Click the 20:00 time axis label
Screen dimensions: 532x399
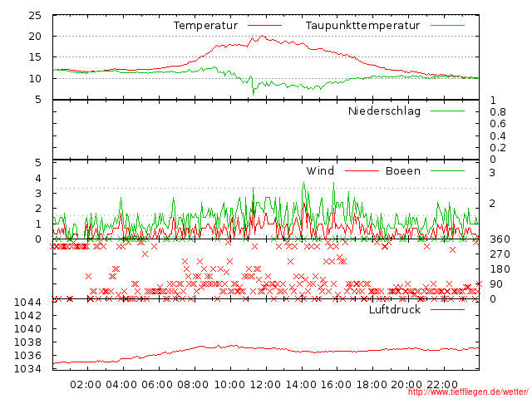pos(406,385)
